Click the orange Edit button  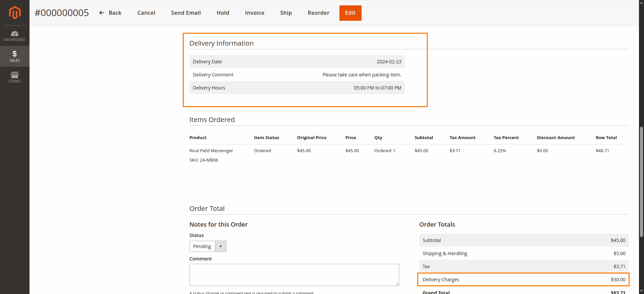pyautogui.click(x=350, y=13)
